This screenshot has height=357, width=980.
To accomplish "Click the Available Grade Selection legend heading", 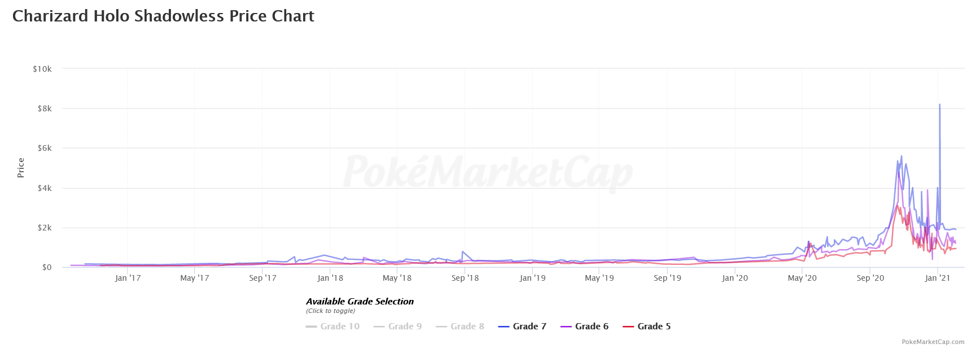I will coord(360,302).
